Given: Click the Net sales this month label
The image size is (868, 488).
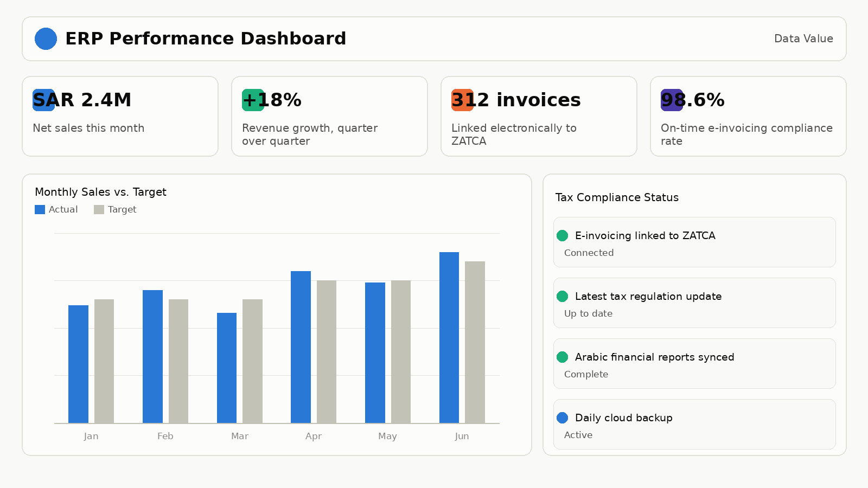Looking at the screenshot, I should pos(88,128).
